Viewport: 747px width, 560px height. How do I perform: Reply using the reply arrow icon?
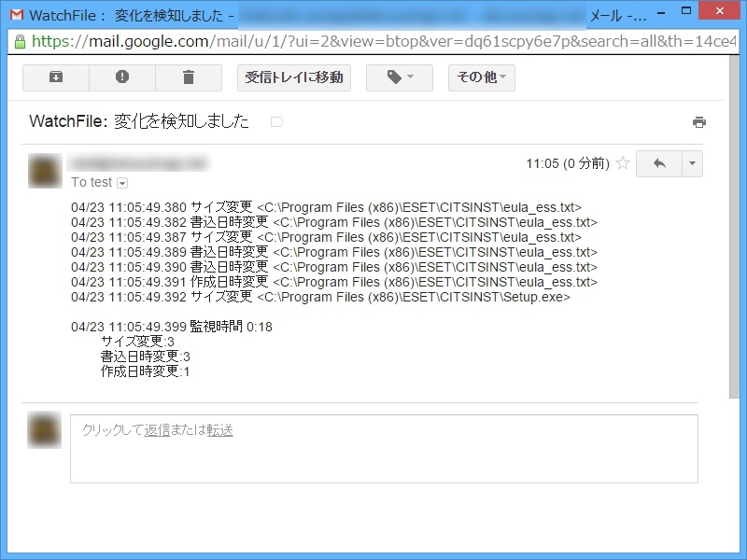tap(661, 163)
